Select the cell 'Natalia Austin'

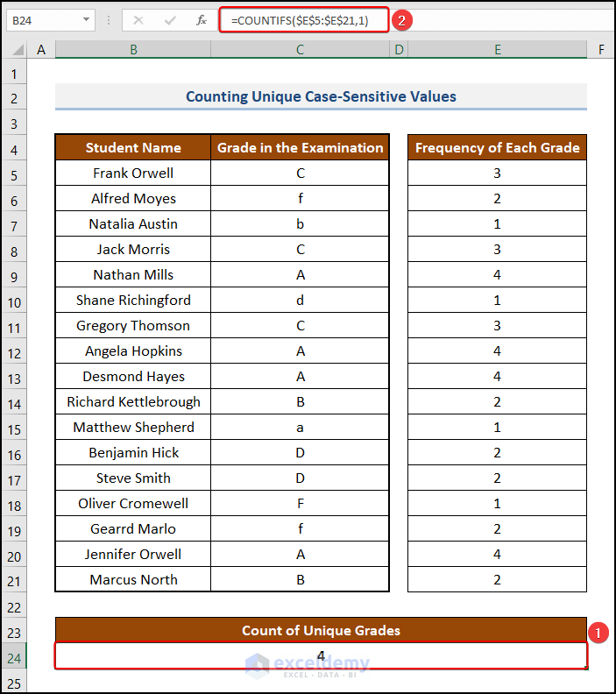coord(133,224)
